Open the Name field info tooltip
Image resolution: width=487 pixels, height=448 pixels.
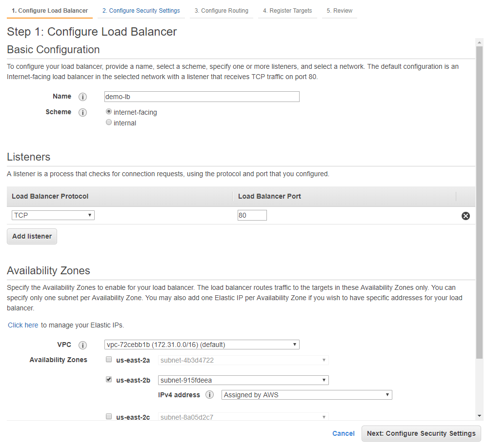coord(82,97)
